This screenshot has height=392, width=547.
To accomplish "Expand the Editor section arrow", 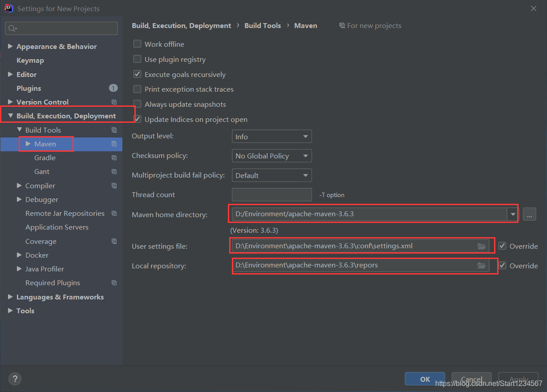I will pyautogui.click(x=10, y=74).
